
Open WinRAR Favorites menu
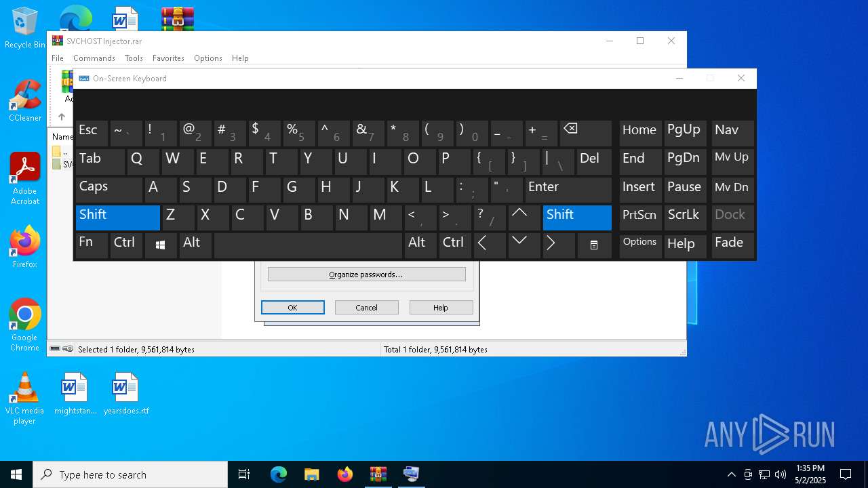(x=168, y=58)
